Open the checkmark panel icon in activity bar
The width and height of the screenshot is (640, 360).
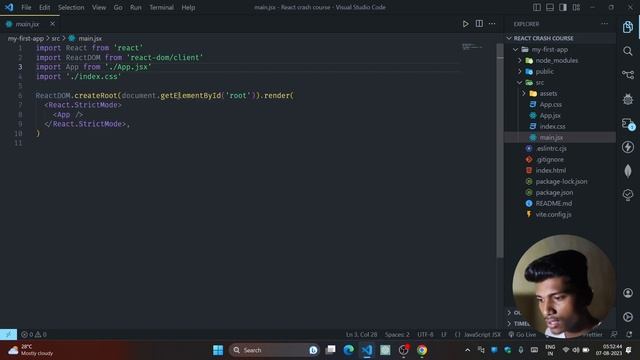point(628,195)
